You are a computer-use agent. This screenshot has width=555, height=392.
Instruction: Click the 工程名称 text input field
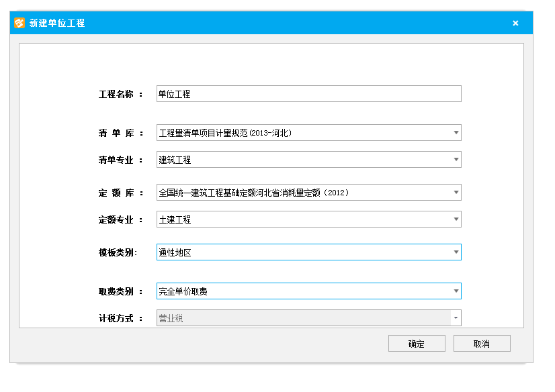coord(308,94)
